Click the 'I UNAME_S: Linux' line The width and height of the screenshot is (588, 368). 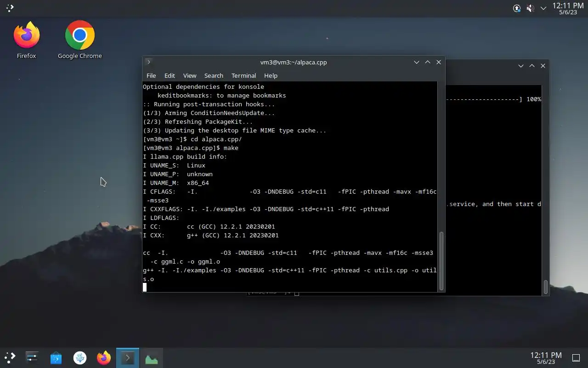pyautogui.click(x=174, y=166)
